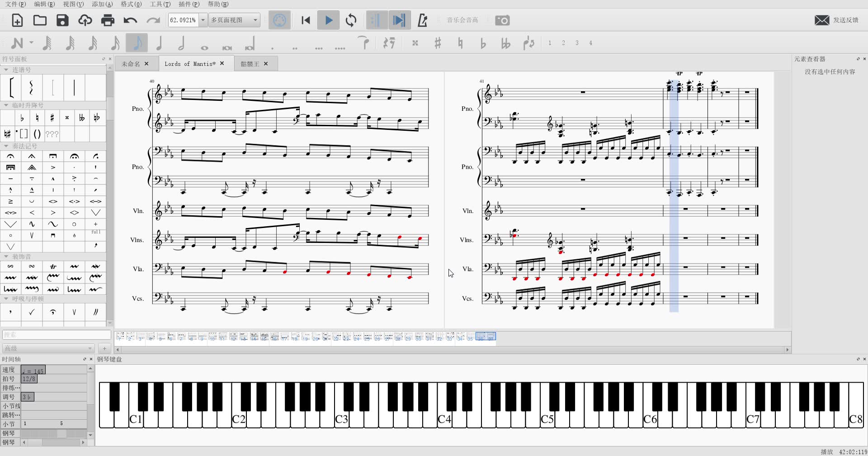Collapse the 呼吸与停顿 palette section

click(x=6, y=299)
